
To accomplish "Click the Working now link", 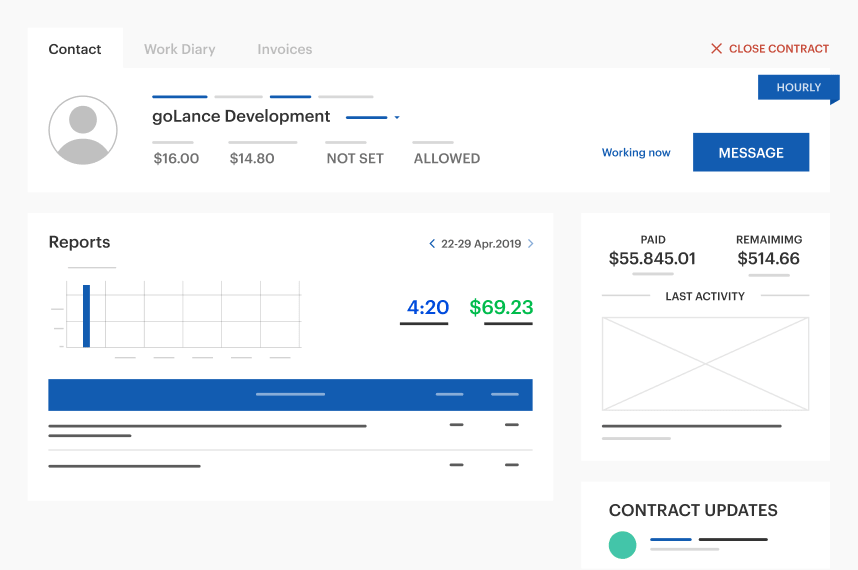I will pyautogui.click(x=636, y=153).
